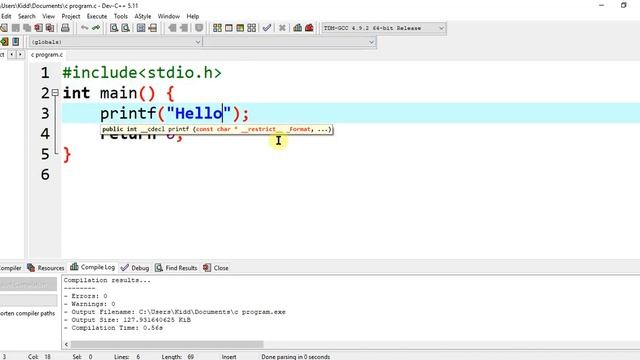Open Replace via second magnifier icon

tap(125, 28)
